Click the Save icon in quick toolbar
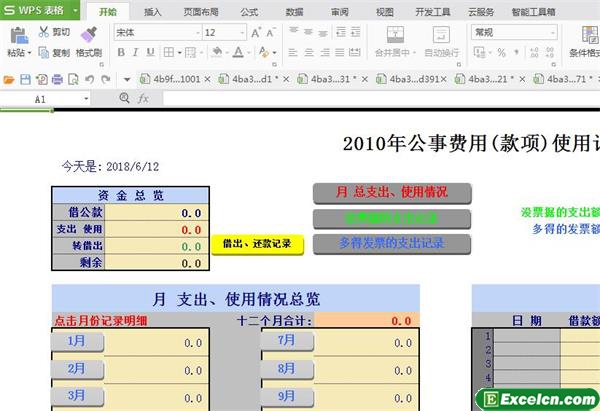 [x=25, y=78]
